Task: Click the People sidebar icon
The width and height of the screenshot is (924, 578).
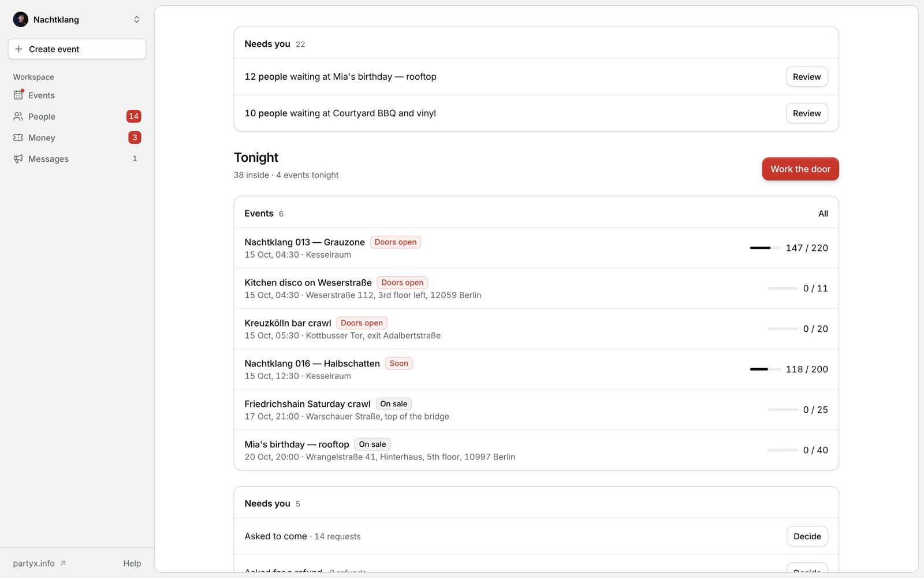Action: (18, 116)
